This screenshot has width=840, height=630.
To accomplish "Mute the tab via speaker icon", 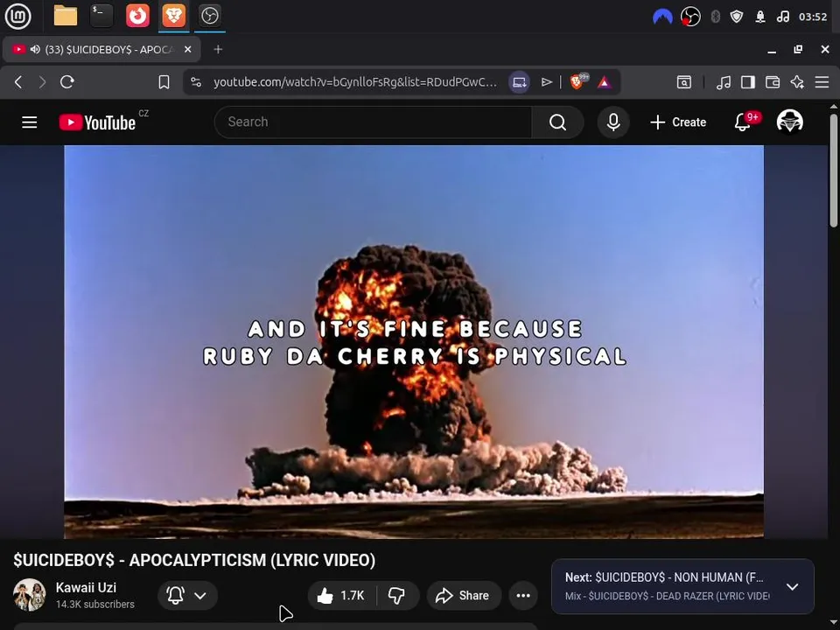I will [x=35, y=49].
